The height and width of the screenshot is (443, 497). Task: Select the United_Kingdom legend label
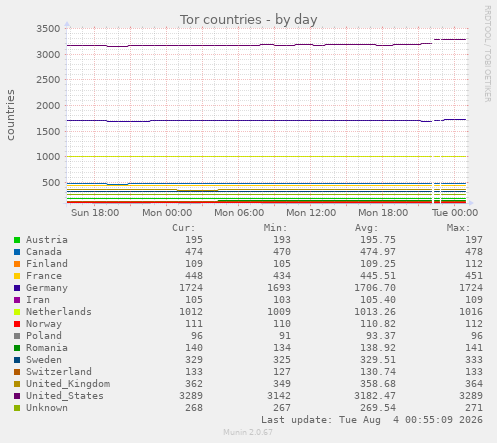click(x=68, y=384)
